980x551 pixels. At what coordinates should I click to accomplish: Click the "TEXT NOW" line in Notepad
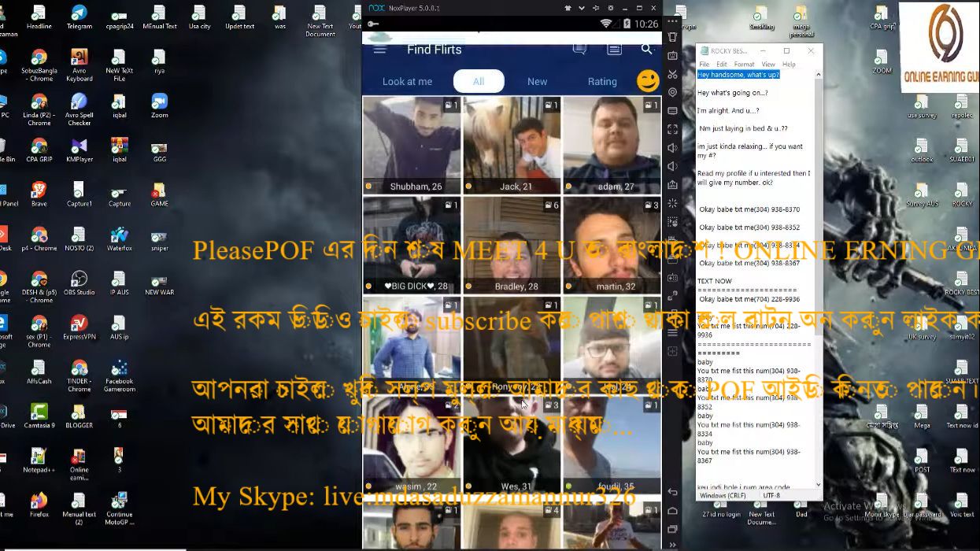pyautogui.click(x=715, y=281)
